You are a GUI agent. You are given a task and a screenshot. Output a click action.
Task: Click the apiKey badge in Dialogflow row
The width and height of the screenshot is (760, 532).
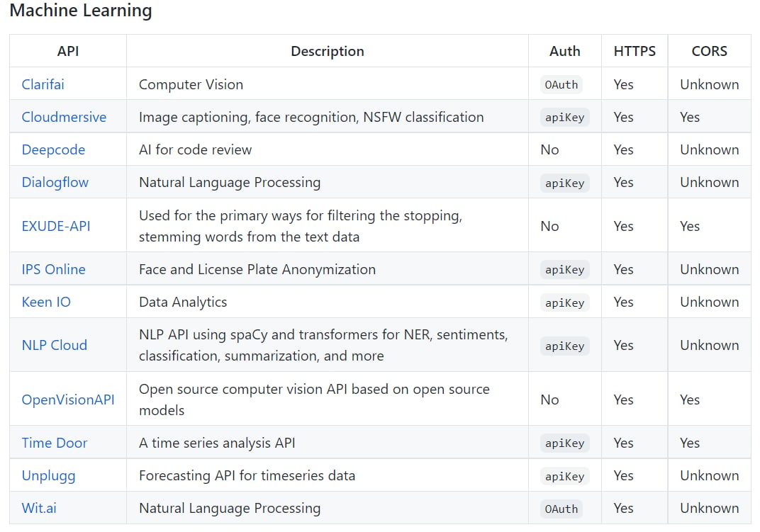coord(564,183)
